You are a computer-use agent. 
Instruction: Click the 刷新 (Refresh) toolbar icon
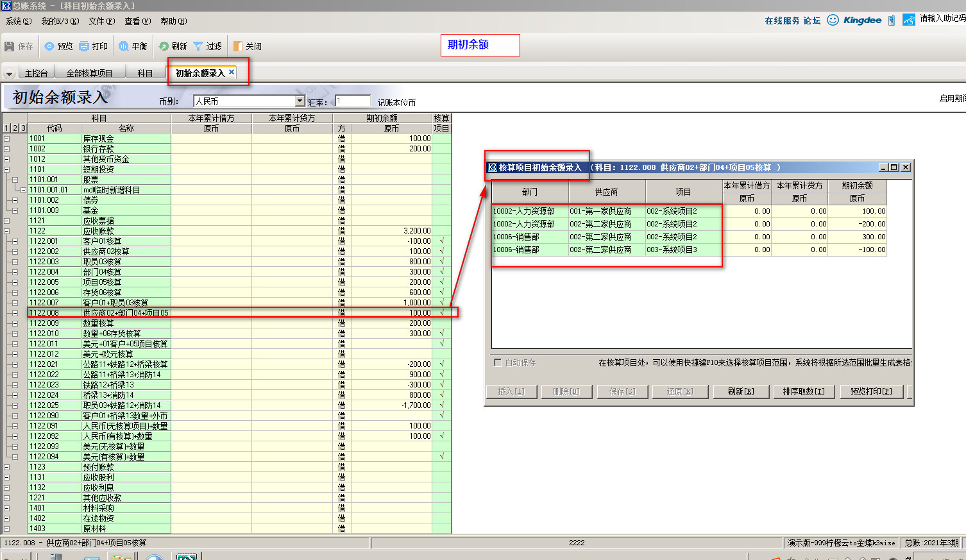point(164,46)
